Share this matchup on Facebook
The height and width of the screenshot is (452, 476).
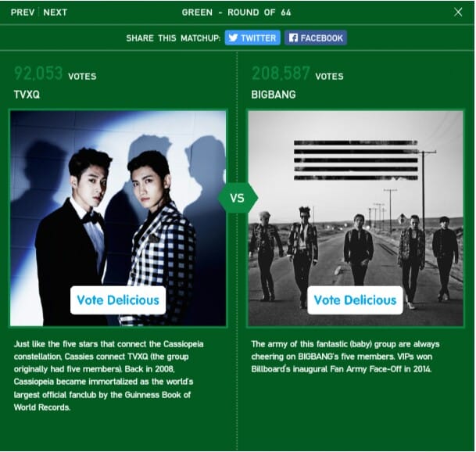click(316, 38)
